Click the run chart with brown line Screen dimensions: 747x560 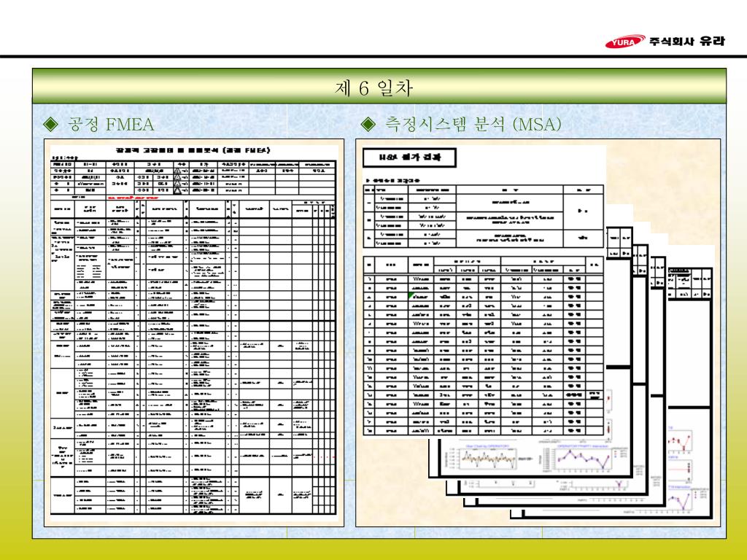[488, 459]
